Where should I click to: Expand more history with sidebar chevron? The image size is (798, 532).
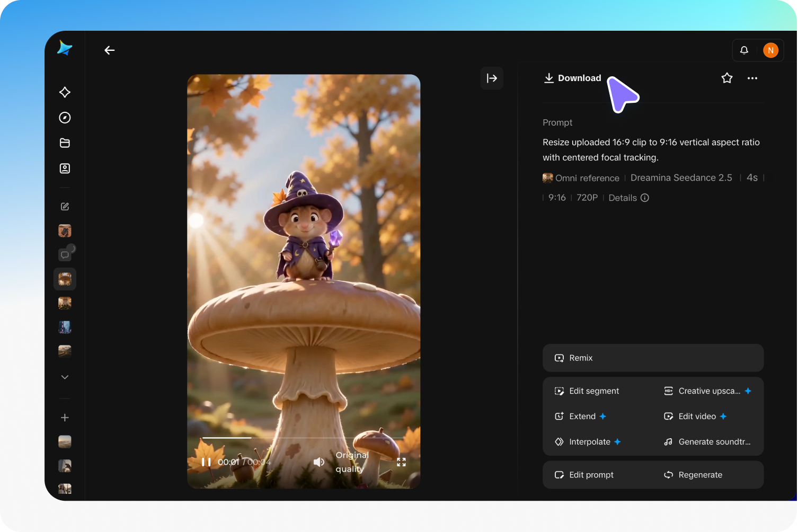tap(65, 377)
